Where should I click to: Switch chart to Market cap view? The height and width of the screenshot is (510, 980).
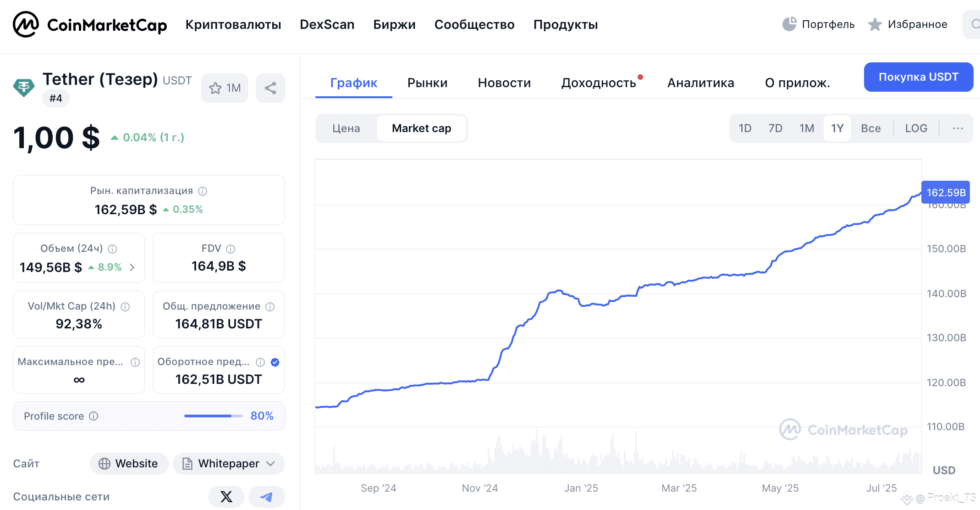421,128
